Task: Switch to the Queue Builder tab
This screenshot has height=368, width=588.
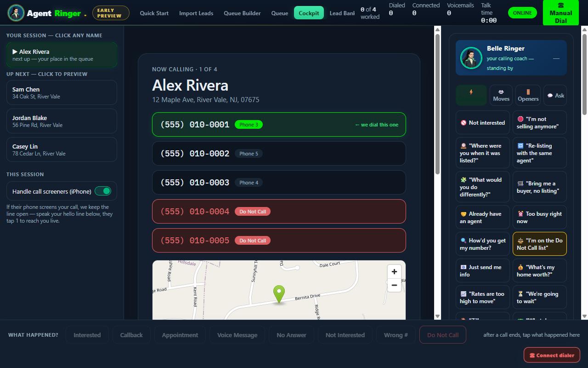Action: [242, 13]
